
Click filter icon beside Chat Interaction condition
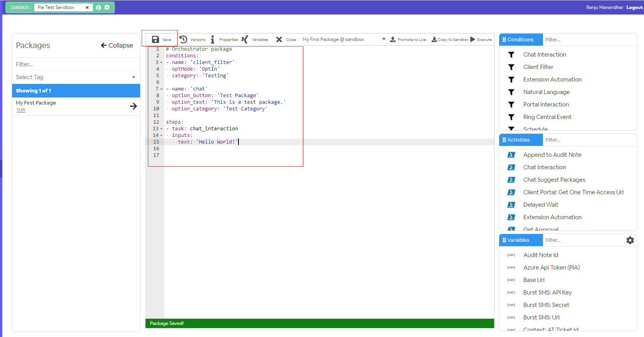point(511,55)
